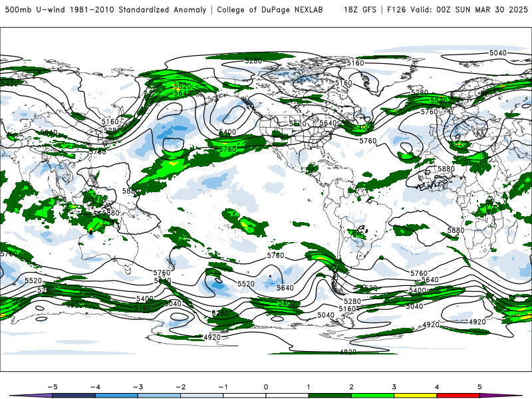Select the white -1 to 0 colorbar segment
The image size is (532, 399).
click(245, 396)
